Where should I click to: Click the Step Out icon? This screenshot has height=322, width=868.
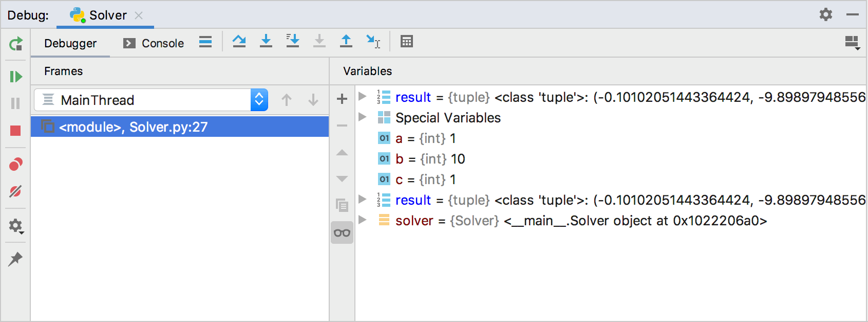(x=346, y=41)
